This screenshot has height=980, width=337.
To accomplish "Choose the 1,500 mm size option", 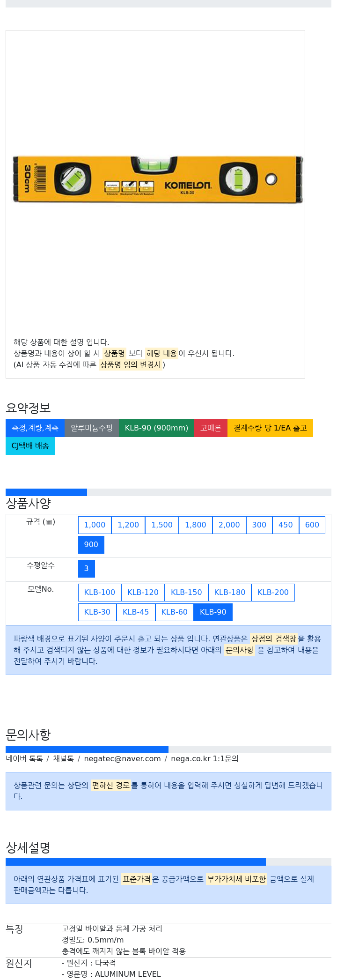I will (x=162, y=525).
